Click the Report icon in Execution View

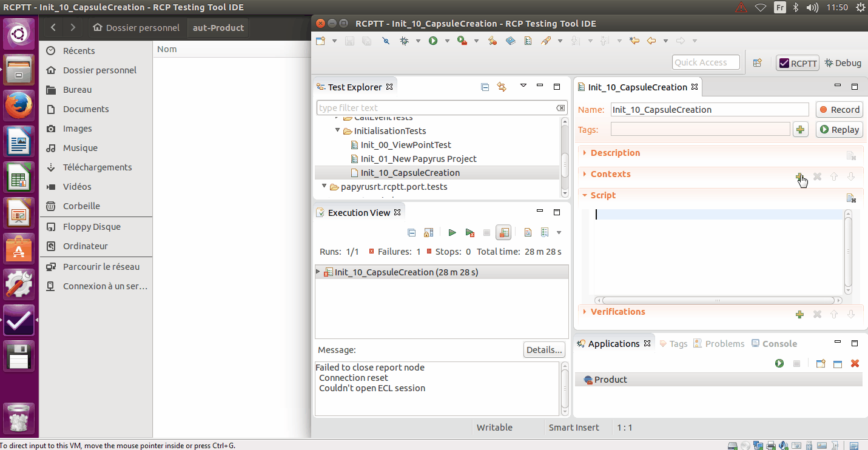pyautogui.click(x=528, y=232)
